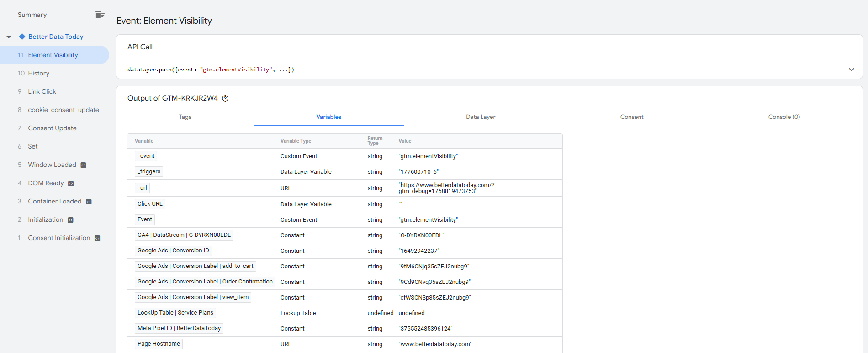Click the code icon next to DOM Ready
The width and height of the screenshot is (868, 353).
71,183
